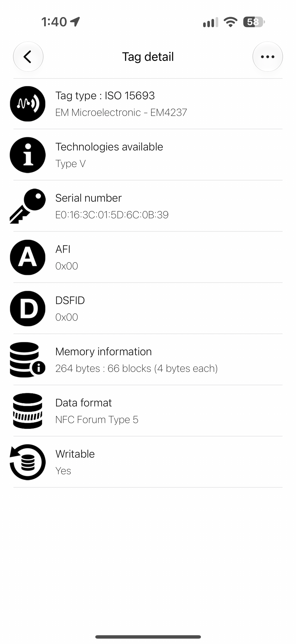This screenshot has height=644, width=296.
Task: Tap the circled D icon for DSFID
Action: pos(28,309)
